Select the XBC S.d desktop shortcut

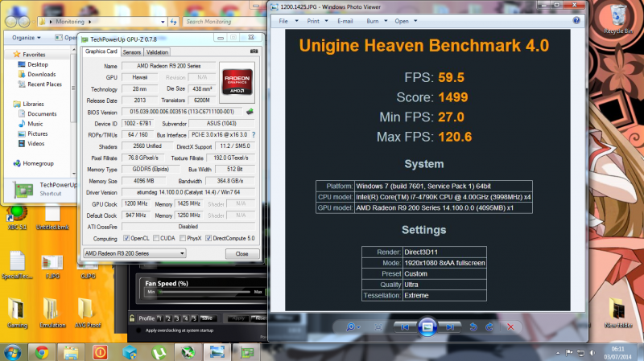[x=17, y=218]
